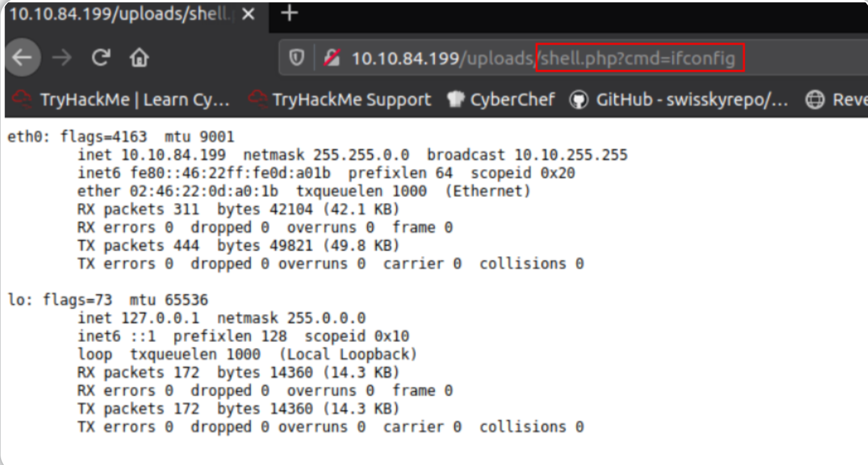Open the TryHackMe Learn Cyber bookmark
Screen dimensions: 868x465
pos(134,100)
